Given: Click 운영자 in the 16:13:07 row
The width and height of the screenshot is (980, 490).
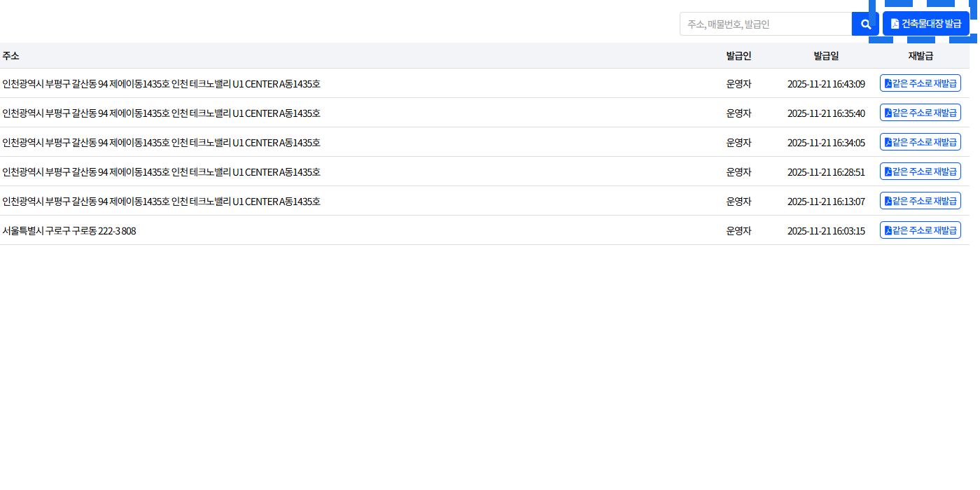Looking at the screenshot, I should 738,202.
